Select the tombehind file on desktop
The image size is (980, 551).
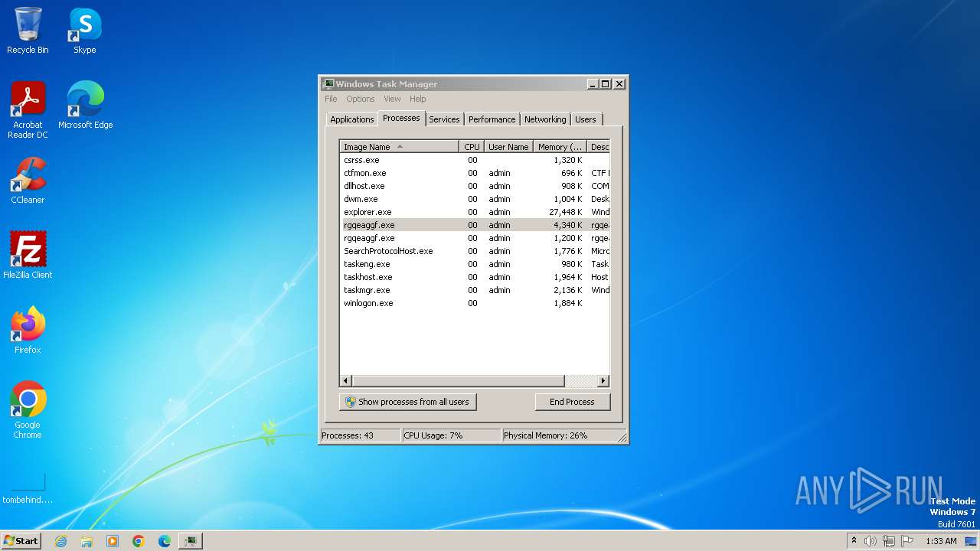click(28, 490)
